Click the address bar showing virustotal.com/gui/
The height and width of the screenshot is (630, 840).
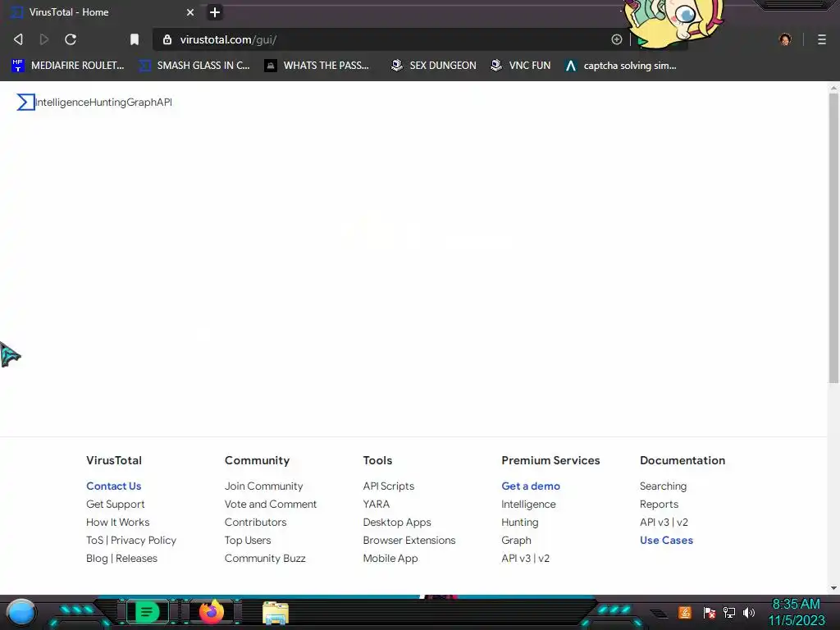coord(386,39)
